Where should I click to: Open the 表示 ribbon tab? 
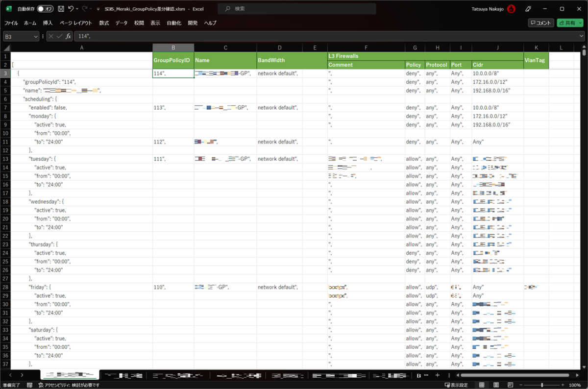[x=155, y=23]
